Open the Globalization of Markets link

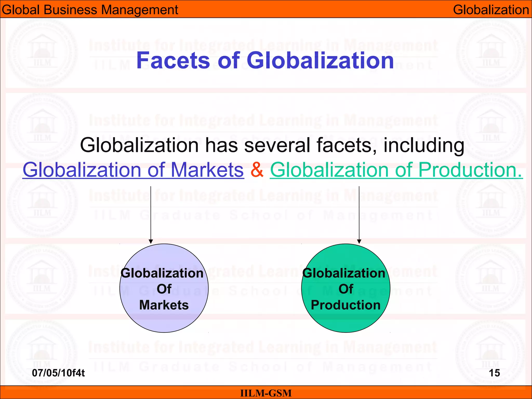[133, 170]
